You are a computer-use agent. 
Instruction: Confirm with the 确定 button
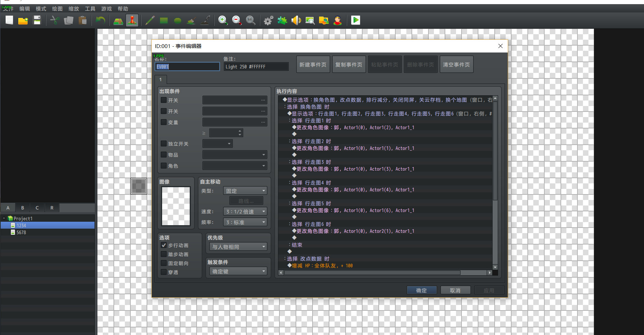tap(422, 290)
